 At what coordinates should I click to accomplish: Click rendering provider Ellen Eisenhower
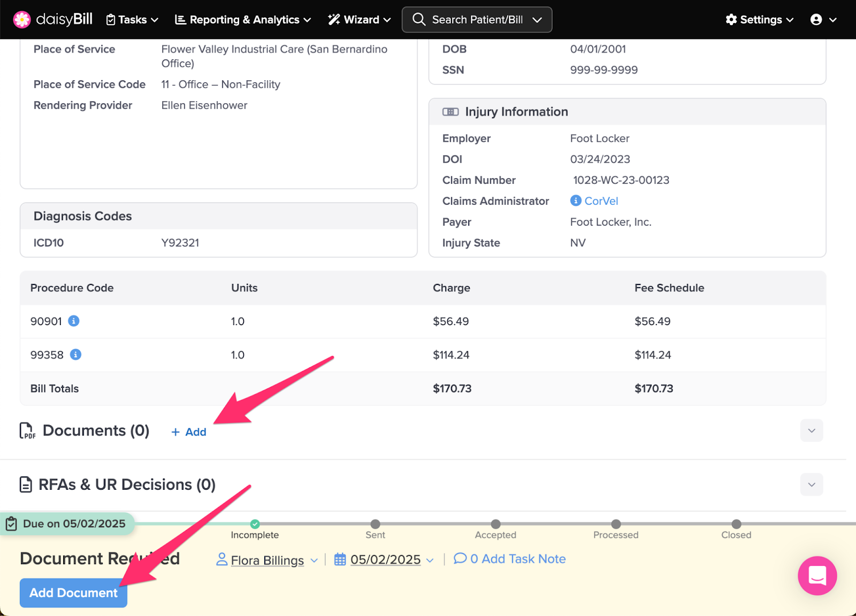point(204,105)
